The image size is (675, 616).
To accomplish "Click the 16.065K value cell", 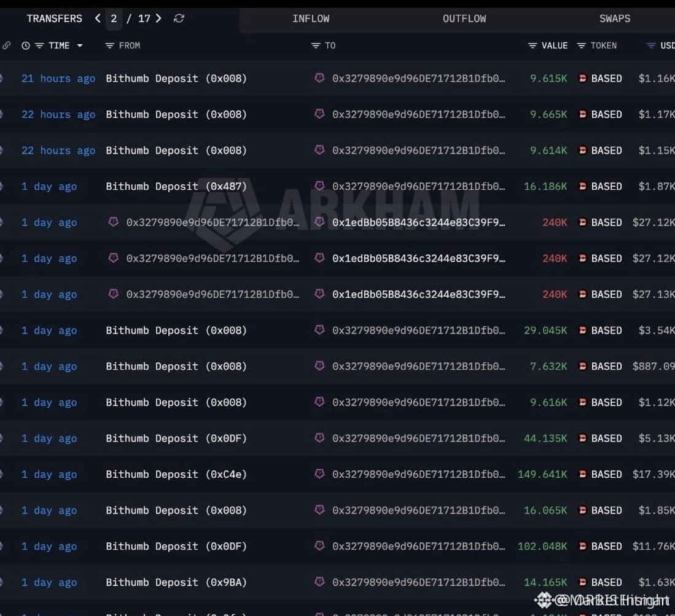I will pyautogui.click(x=545, y=510).
